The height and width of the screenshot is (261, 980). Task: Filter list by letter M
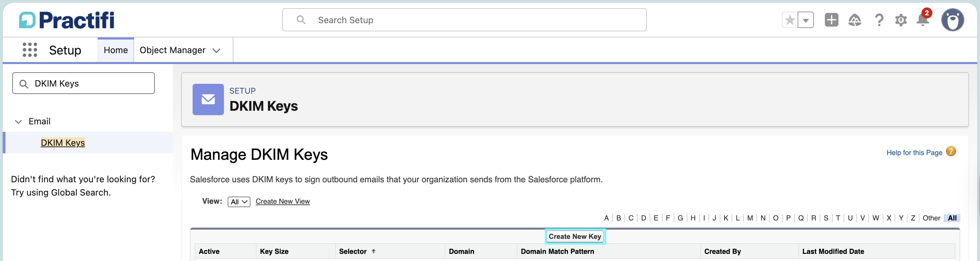click(750, 218)
